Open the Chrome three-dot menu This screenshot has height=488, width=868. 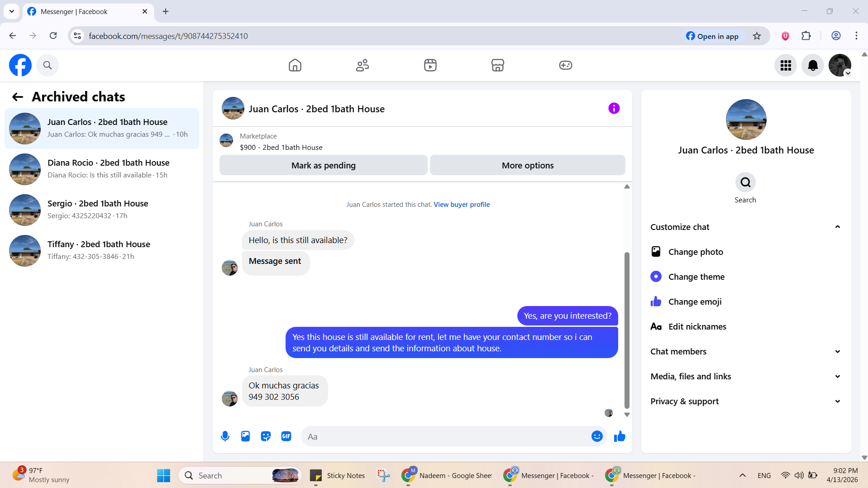point(856,36)
